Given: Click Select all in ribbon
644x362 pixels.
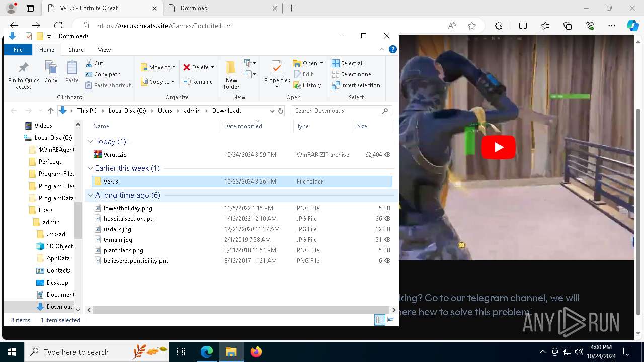Looking at the screenshot, I should tap(348, 63).
